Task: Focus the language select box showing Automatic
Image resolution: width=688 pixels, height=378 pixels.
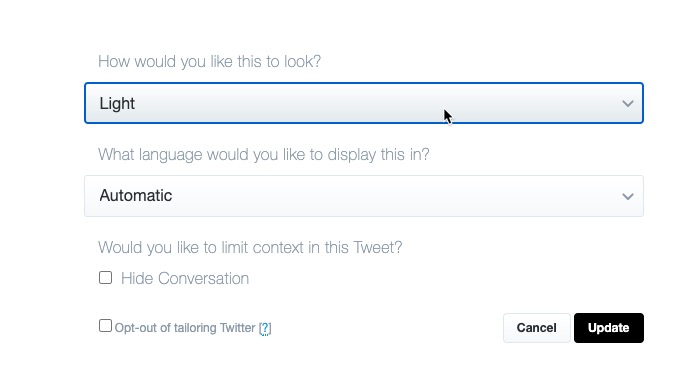Action: coord(364,196)
